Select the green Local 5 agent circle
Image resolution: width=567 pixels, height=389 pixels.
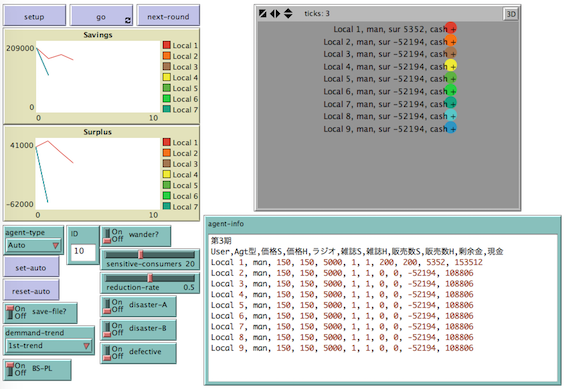click(x=451, y=78)
